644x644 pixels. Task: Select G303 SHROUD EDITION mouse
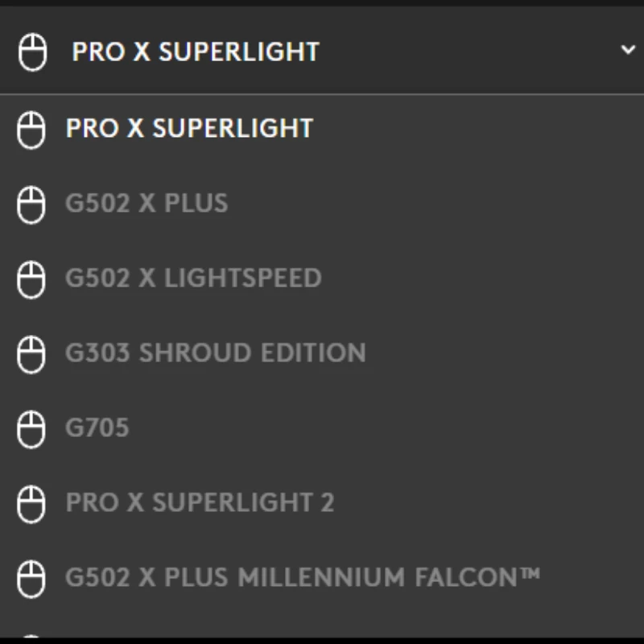(216, 353)
